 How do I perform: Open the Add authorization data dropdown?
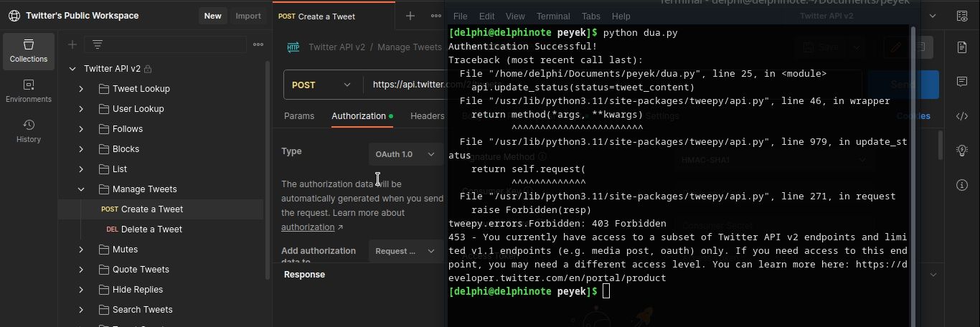click(405, 251)
